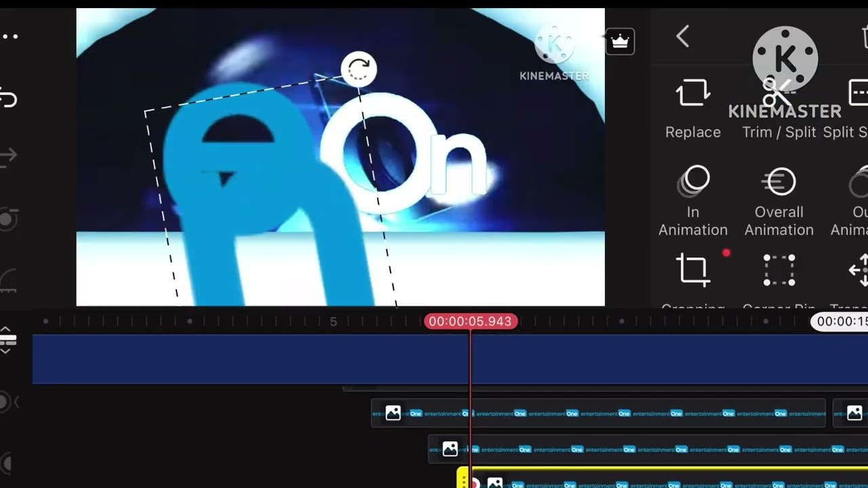
Task: Select the Transform arrows icon
Action: 859,270
